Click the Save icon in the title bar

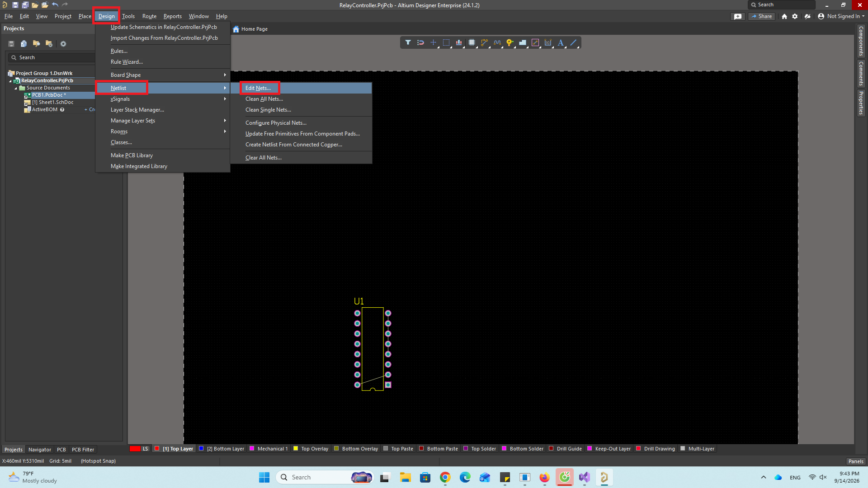[x=15, y=5]
